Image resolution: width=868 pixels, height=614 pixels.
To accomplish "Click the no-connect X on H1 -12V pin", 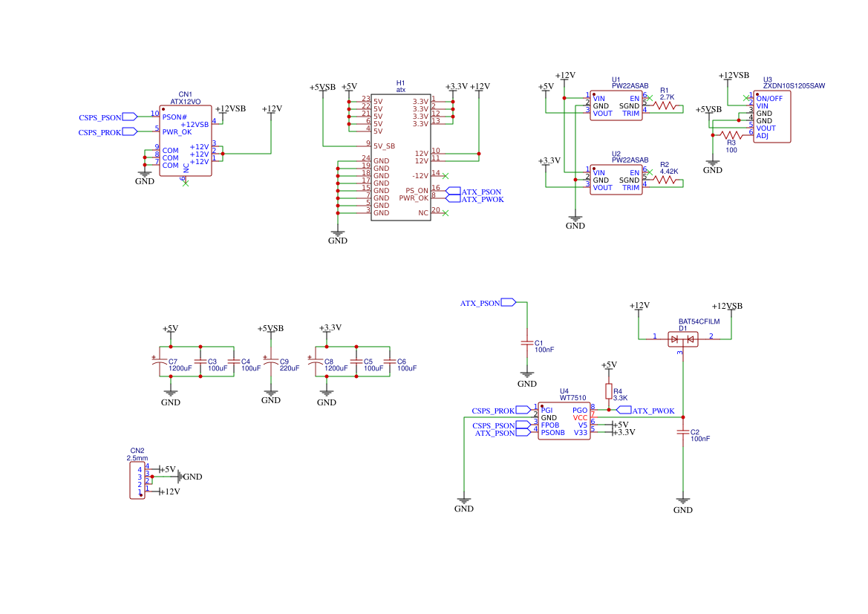I will 445,176.
